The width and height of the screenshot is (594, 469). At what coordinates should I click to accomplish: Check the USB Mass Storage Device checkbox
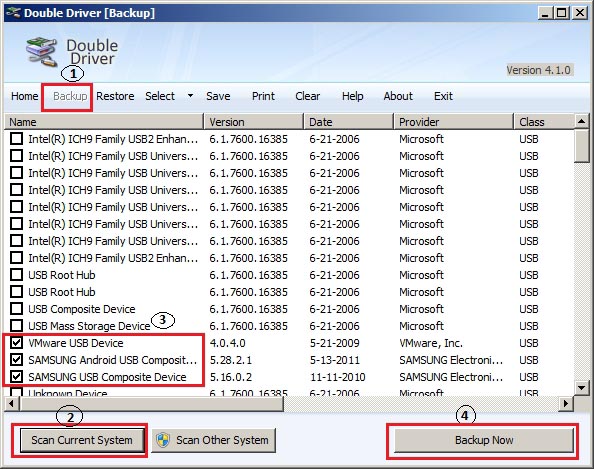(16, 326)
